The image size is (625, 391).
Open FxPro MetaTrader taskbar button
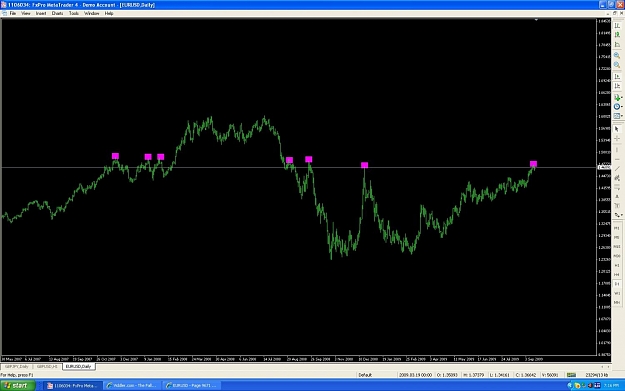click(73, 385)
